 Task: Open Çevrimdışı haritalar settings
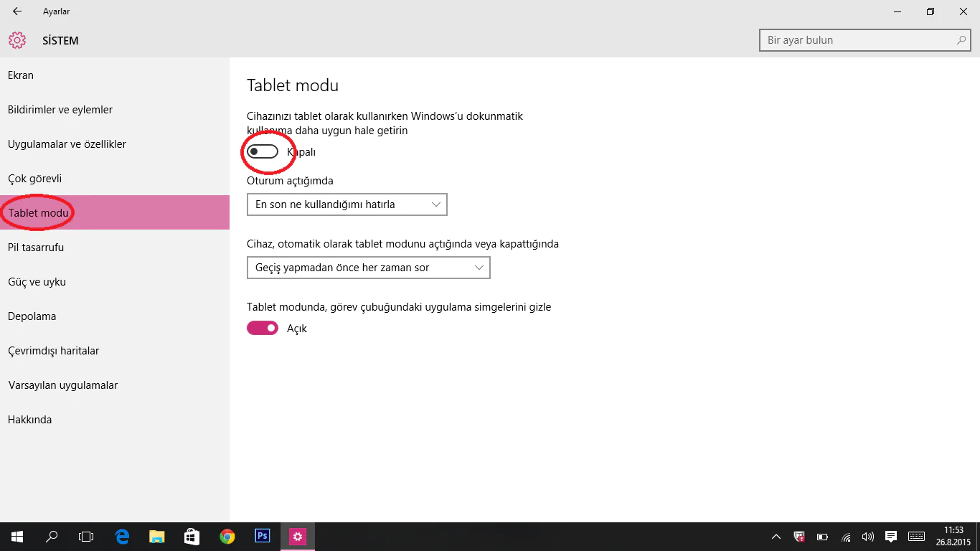(115, 351)
